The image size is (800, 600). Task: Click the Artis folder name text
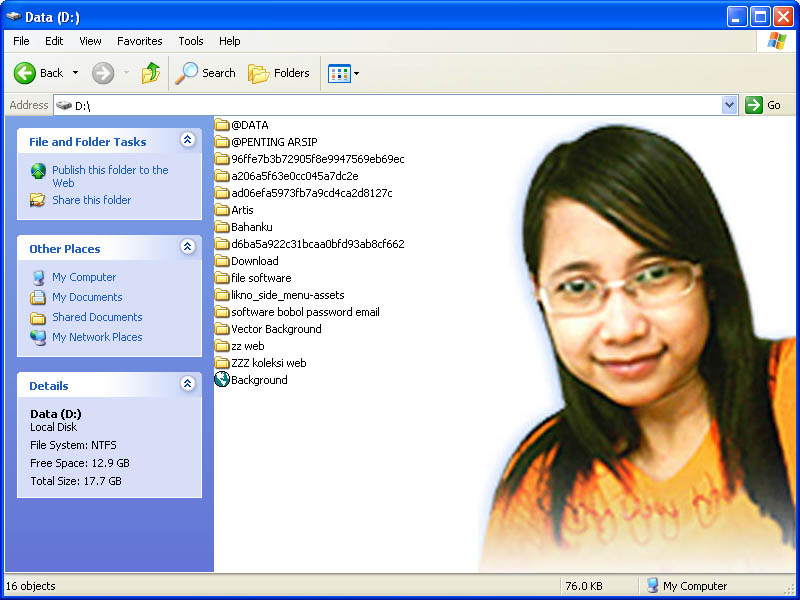242,210
